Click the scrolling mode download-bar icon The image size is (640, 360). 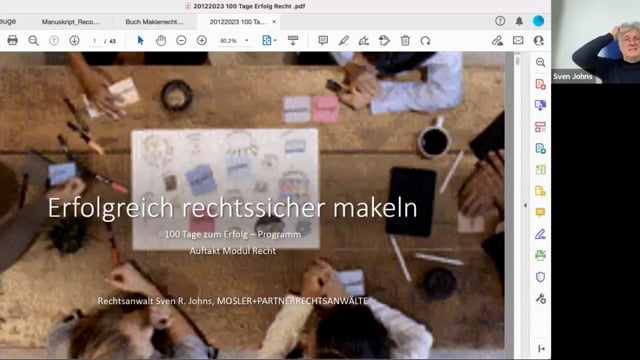(x=293, y=40)
